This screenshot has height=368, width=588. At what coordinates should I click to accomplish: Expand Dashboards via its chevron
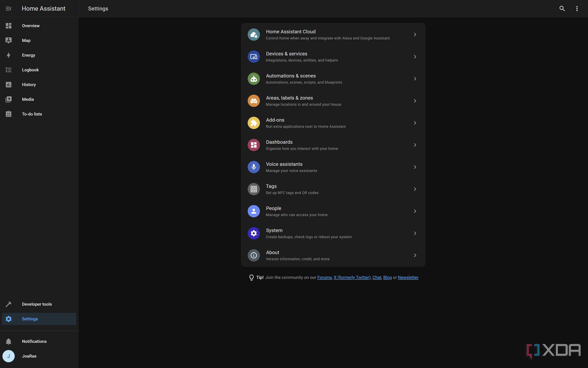coord(415,145)
